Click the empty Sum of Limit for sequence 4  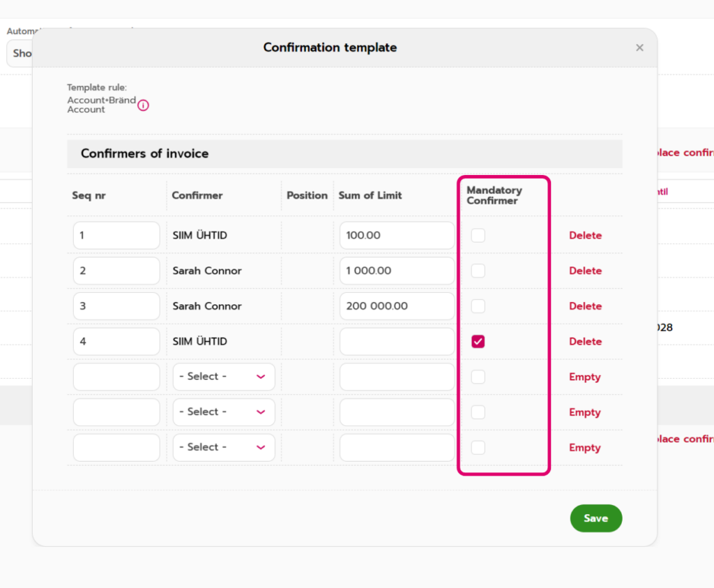396,342
